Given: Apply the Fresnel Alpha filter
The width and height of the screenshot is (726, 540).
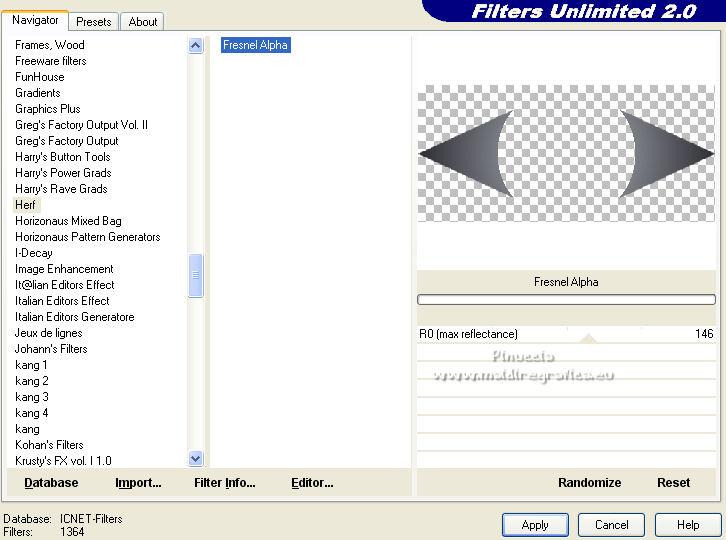Looking at the screenshot, I should (x=535, y=525).
